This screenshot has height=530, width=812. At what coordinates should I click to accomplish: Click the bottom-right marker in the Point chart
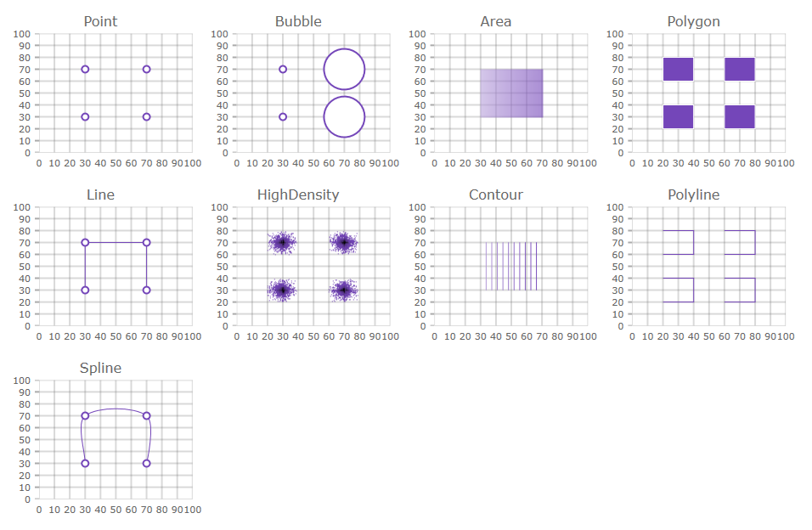click(x=146, y=117)
